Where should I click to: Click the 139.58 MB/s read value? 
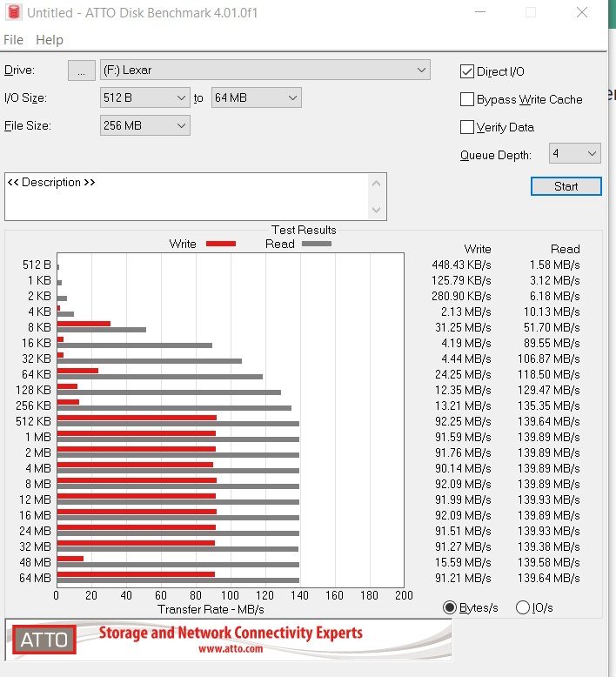pyautogui.click(x=549, y=562)
